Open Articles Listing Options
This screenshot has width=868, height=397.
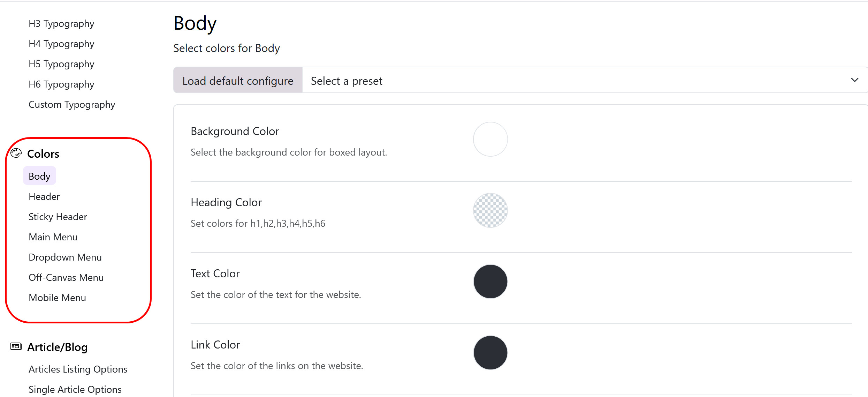coord(78,369)
